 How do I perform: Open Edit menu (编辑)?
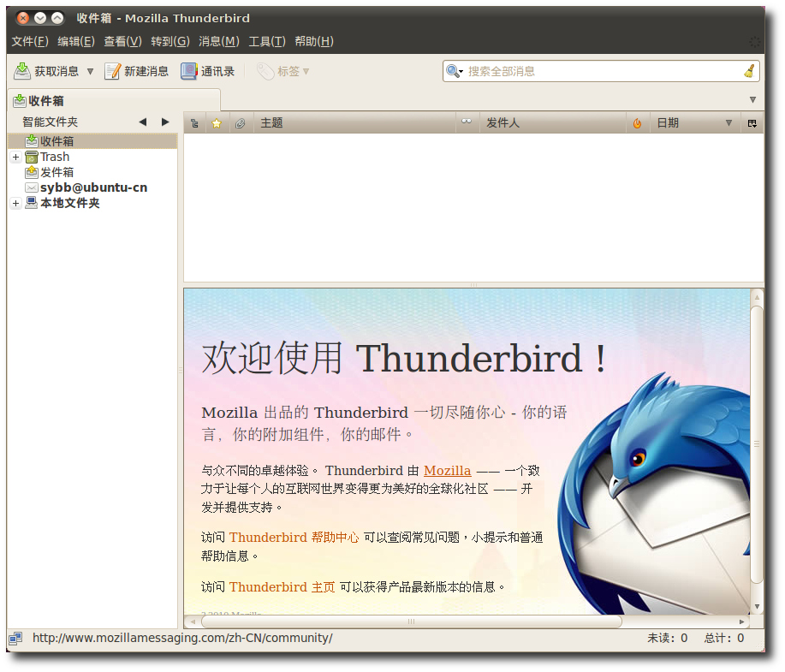(76, 41)
